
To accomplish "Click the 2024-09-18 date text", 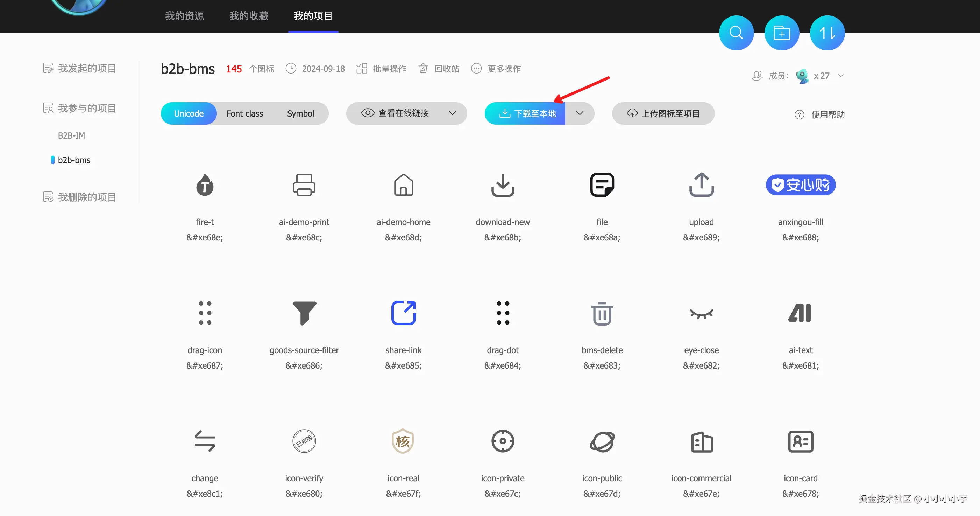I will [x=324, y=69].
